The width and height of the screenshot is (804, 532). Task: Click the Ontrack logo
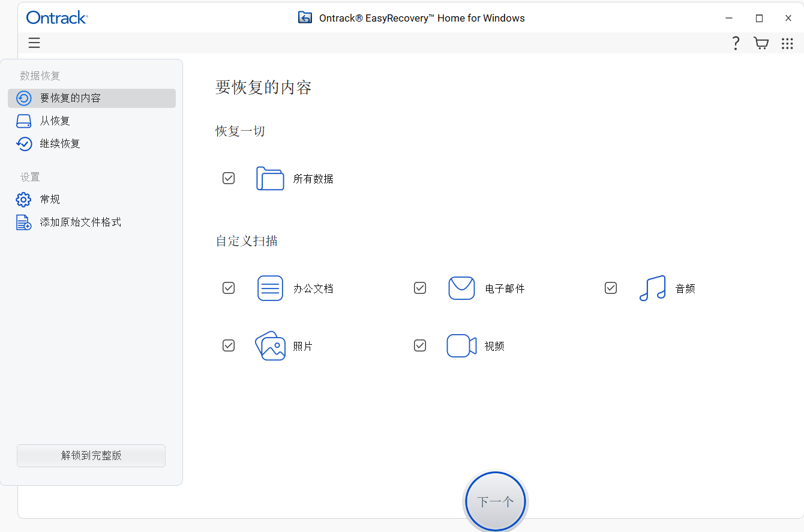click(x=57, y=18)
